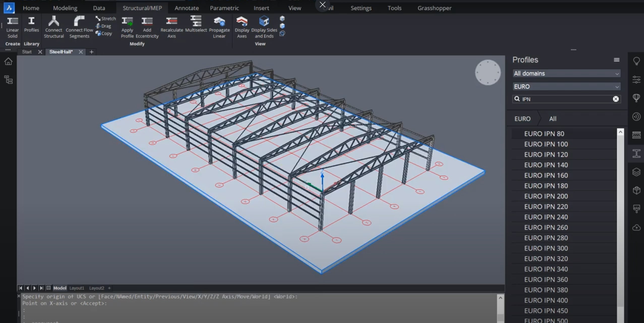The image size is (644, 323).
Task: Toggle Display Axes view option
Action: (x=242, y=27)
